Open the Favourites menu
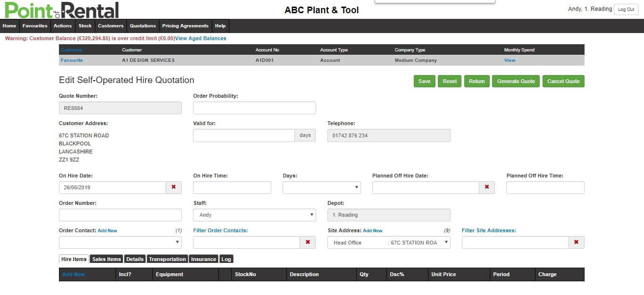 tap(35, 26)
